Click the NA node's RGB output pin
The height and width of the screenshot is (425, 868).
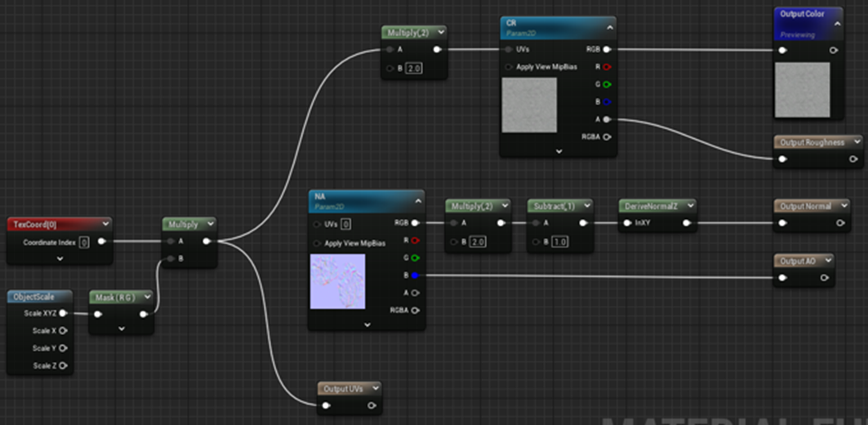coord(415,223)
